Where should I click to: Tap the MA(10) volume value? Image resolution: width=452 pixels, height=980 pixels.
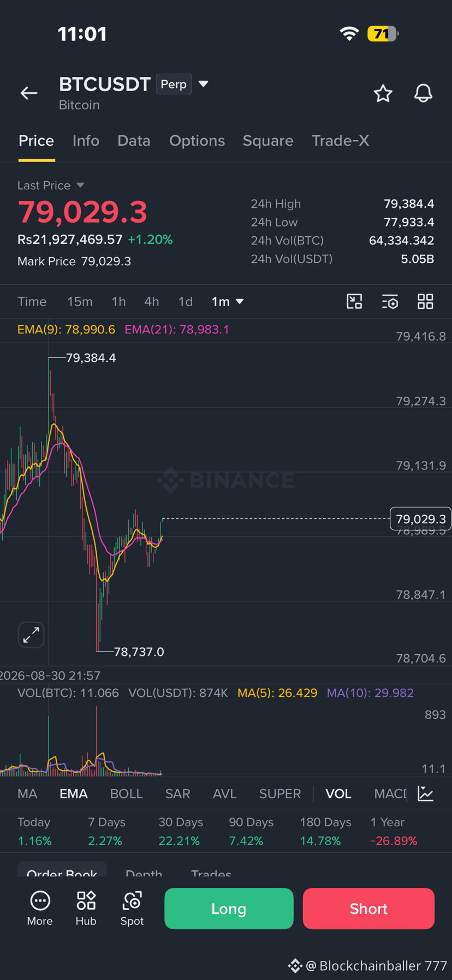[370, 693]
